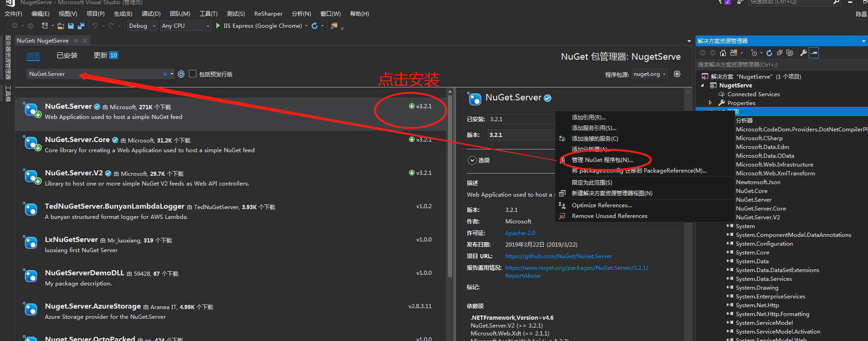Switch to the 更新 tab with badge 10

tap(106, 56)
